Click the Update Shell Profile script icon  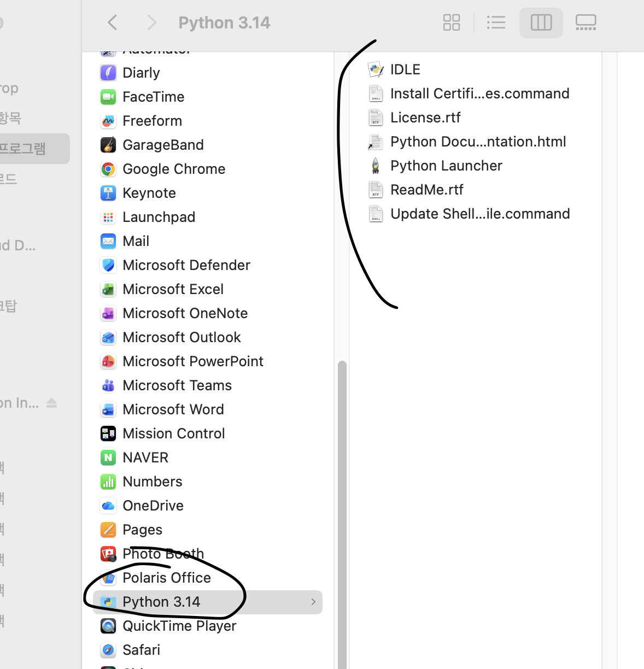point(376,214)
